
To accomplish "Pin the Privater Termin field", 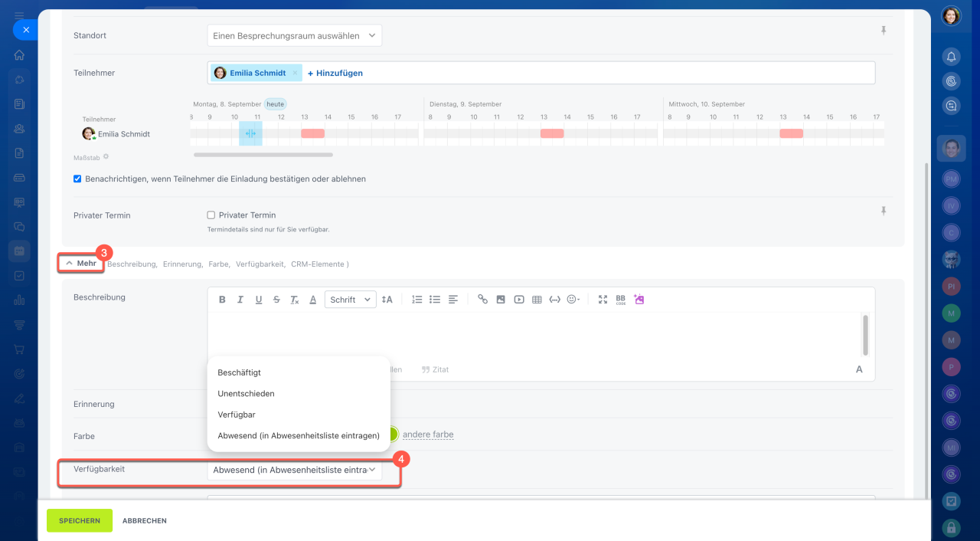I will pos(884,211).
